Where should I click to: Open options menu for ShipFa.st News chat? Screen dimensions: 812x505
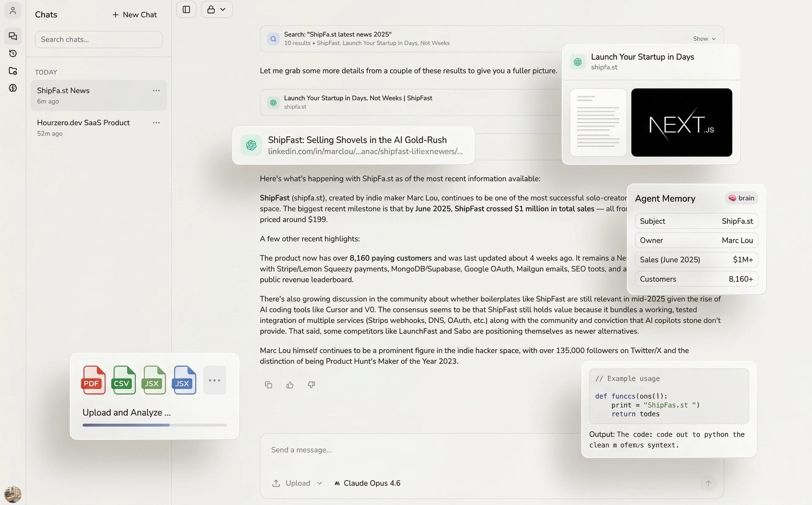tap(156, 91)
